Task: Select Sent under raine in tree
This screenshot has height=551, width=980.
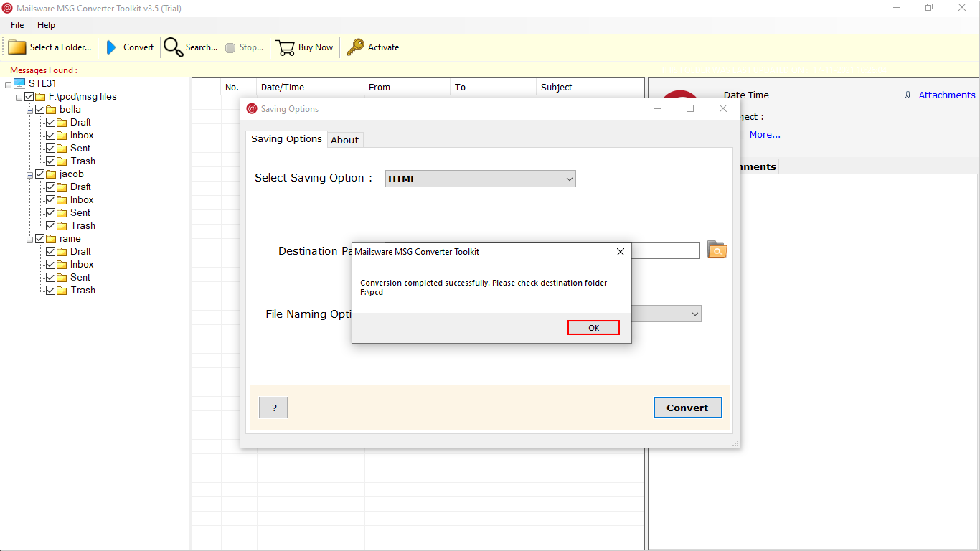Action: click(x=80, y=278)
